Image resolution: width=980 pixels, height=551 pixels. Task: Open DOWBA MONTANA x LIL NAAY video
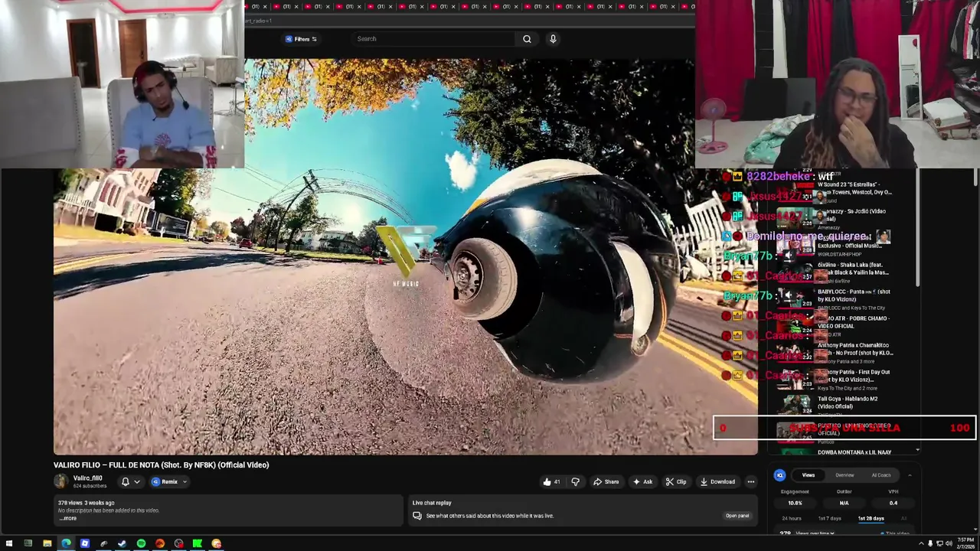click(854, 452)
